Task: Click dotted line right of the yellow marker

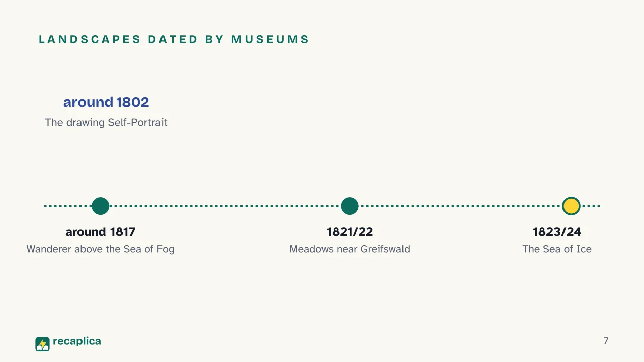Action: 591,206
